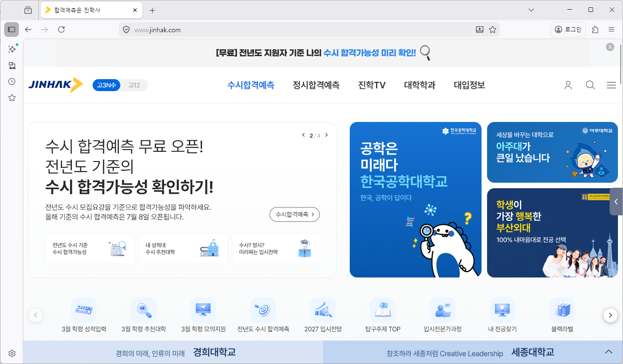This screenshot has width=623, height=364.
Task: Click the user profile icon in site header
Action: (568, 85)
